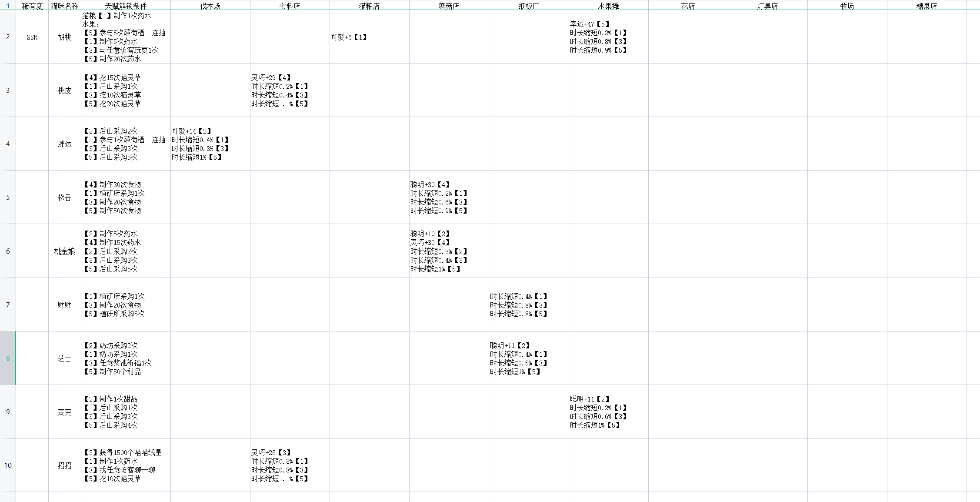Select the 猫咪名称 header cell
Screen dimensions: 980x502
[65, 6]
